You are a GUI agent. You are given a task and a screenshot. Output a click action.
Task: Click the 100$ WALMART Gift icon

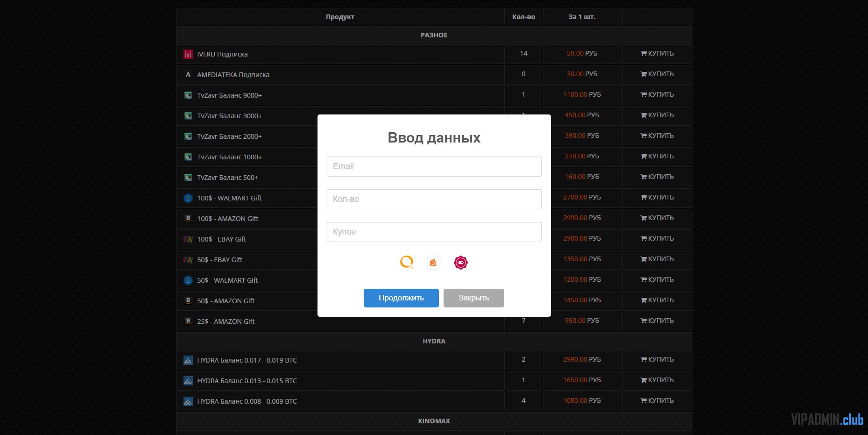coord(188,198)
